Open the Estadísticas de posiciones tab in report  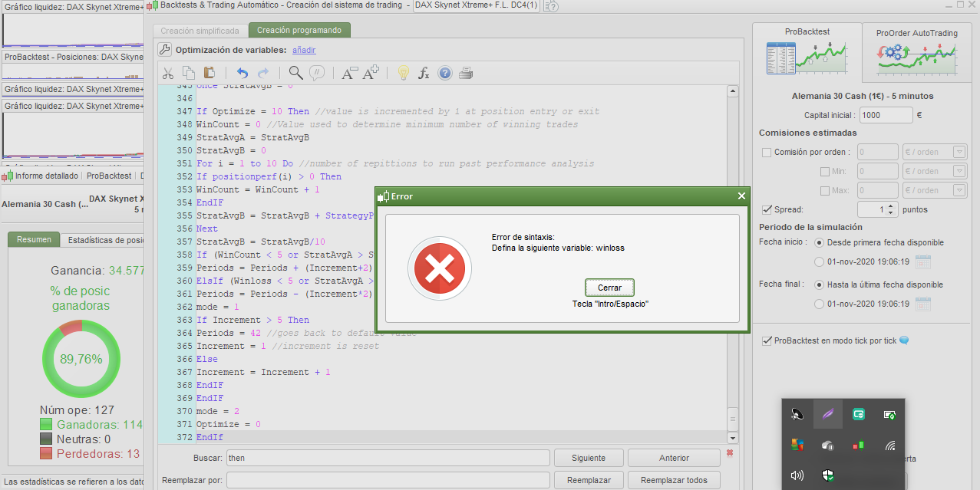click(x=103, y=240)
